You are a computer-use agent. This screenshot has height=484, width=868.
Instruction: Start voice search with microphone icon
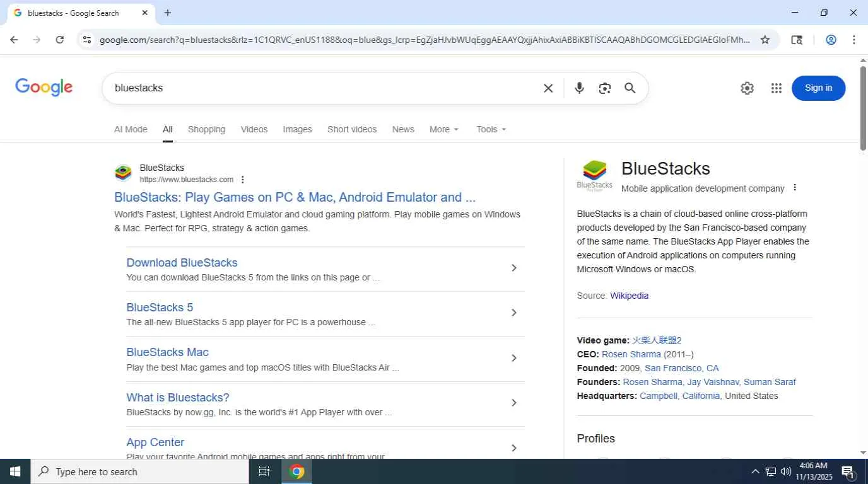[x=579, y=88]
